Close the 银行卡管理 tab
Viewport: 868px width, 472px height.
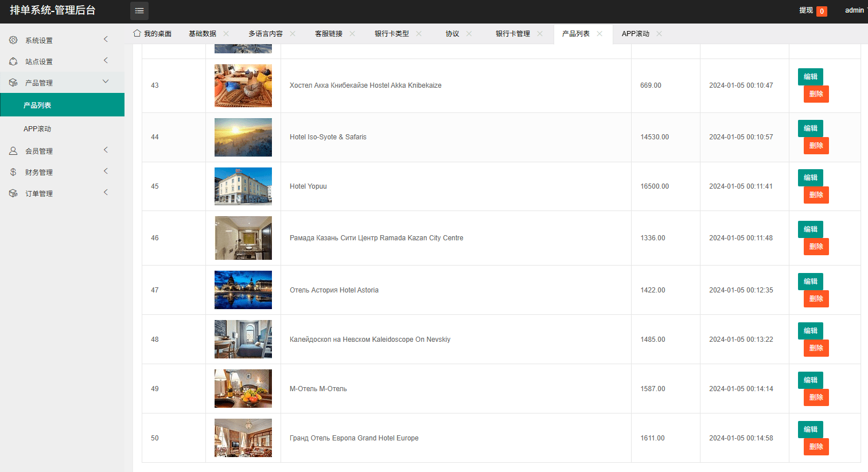point(540,34)
